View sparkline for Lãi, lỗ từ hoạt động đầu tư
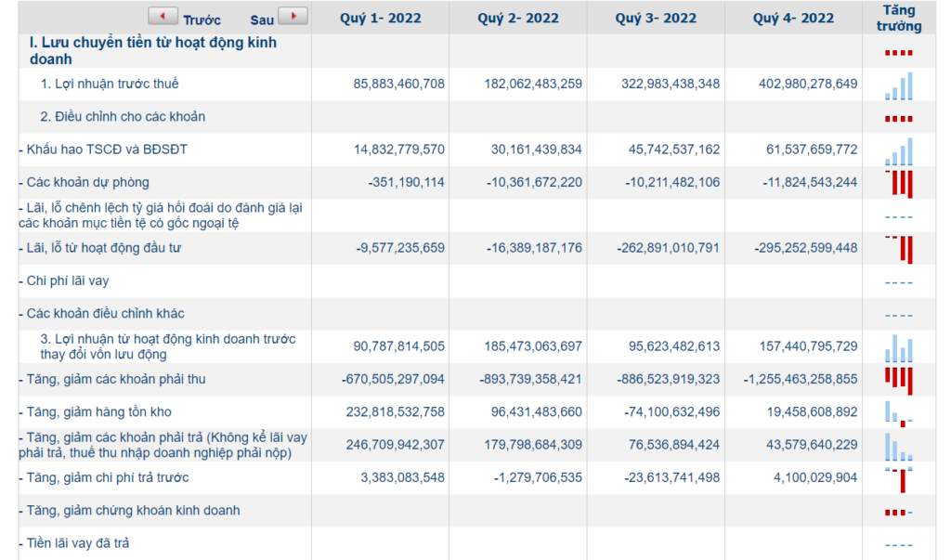The image size is (951, 560). 898,250
